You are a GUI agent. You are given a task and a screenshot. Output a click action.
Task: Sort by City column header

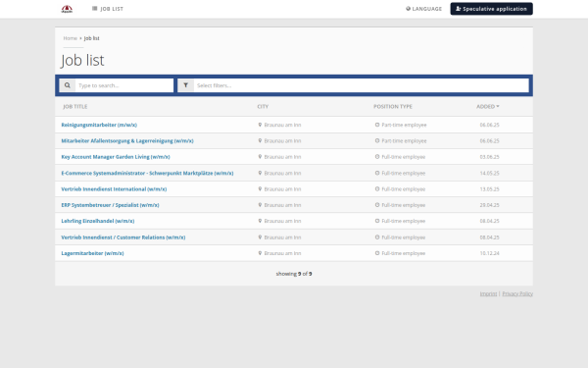click(x=263, y=107)
